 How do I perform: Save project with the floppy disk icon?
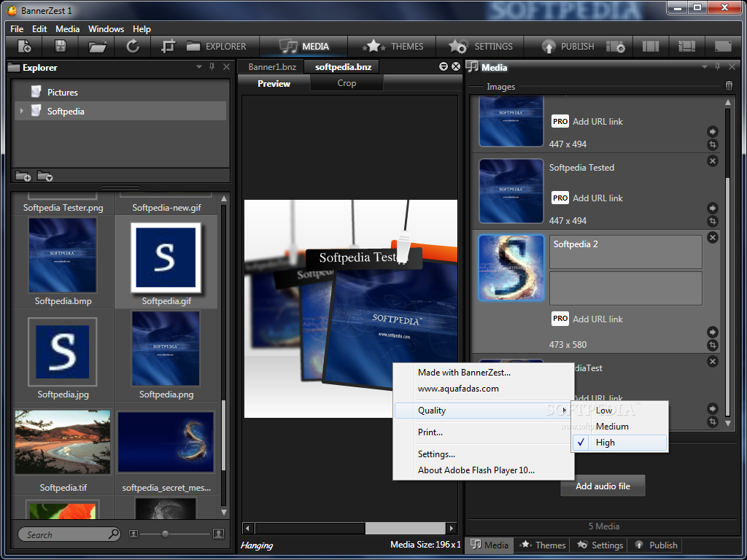[x=61, y=46]
